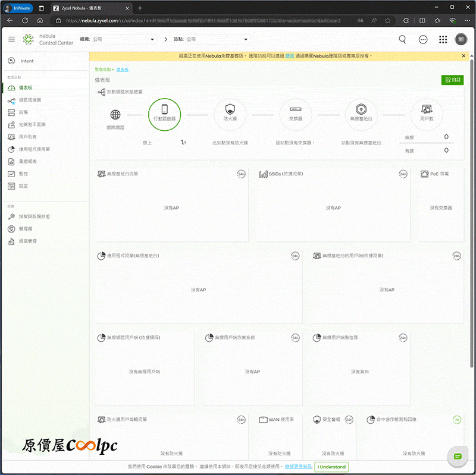476x475 pixels.
Task: Open the circled ellipsis more menu
Action: pos(423,39)
